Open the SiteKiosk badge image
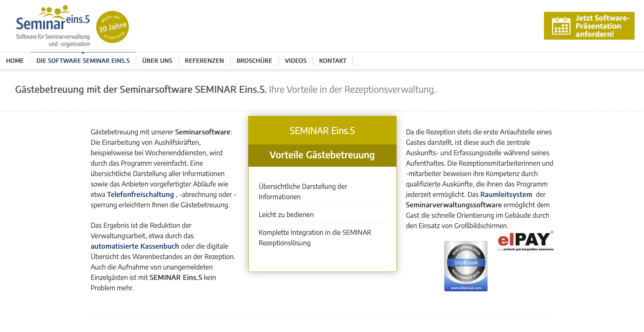644x332 pixels. coord(466,266)
